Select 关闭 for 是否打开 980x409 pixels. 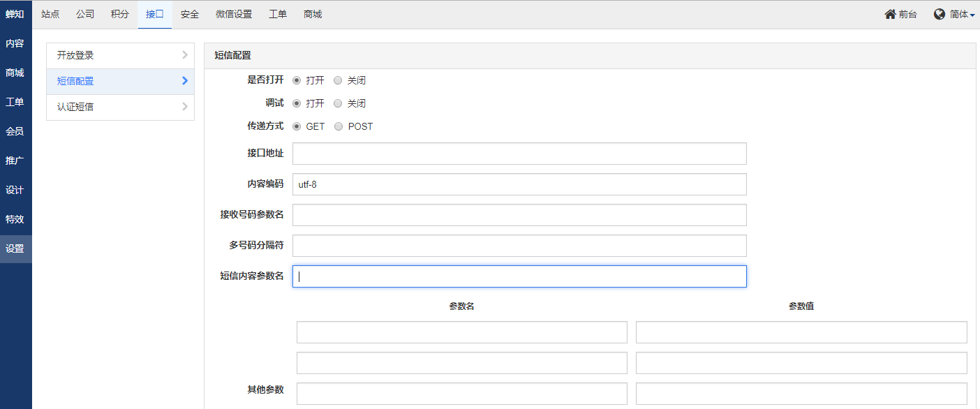[x=339, y=80]
